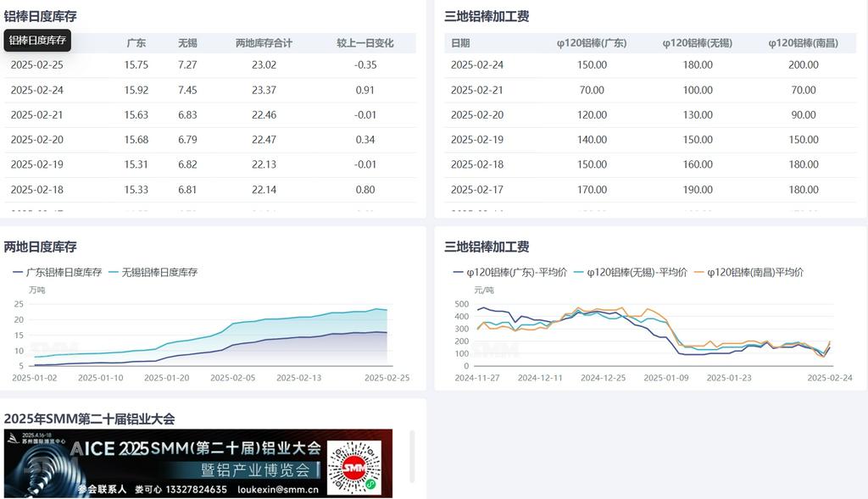The height and width of the screenshot is (499, 868).
Task: Toggle 无锡铝棒日度库存 legend series
Action: [153, 273]
